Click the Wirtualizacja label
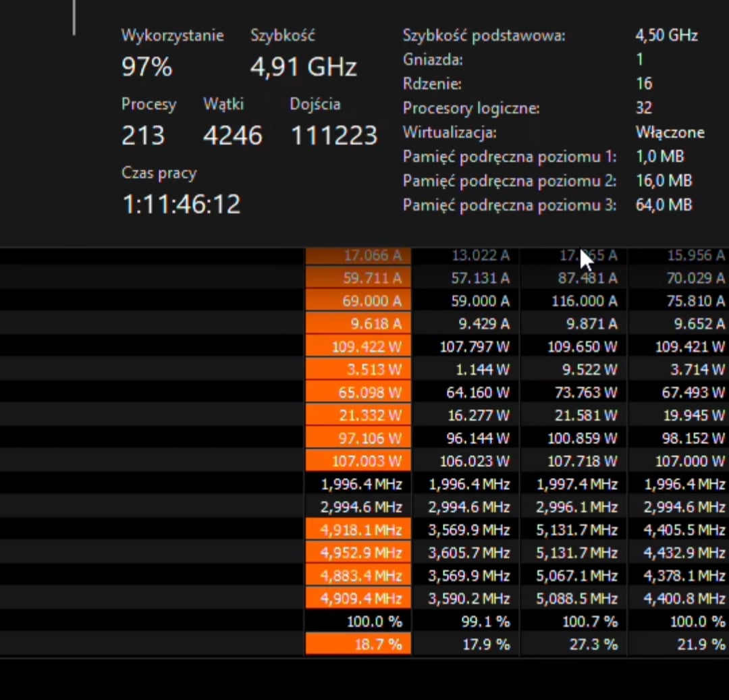The width and height of the screenshot is (729, 700). point(450,132)
